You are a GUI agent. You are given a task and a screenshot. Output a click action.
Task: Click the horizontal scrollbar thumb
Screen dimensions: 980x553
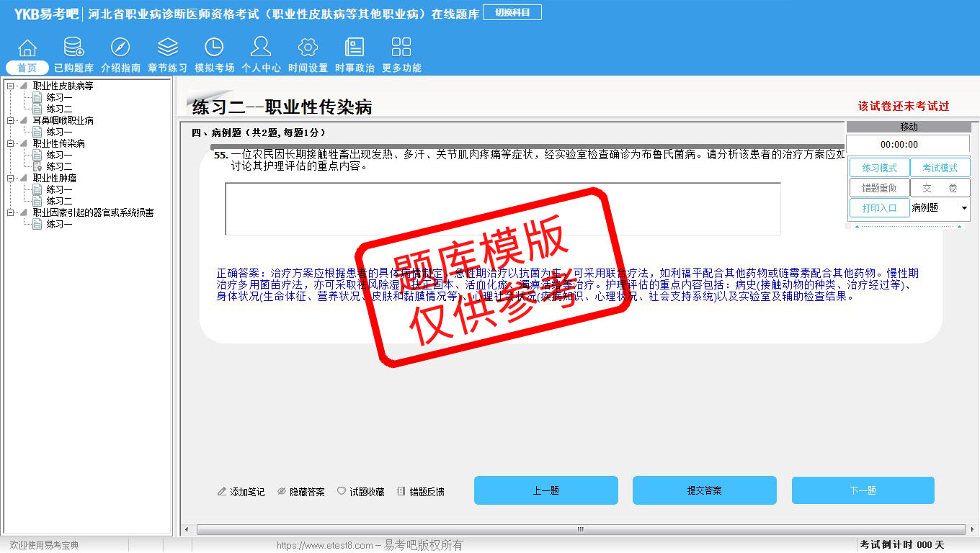pyautogui.click(x=580, y=529)
